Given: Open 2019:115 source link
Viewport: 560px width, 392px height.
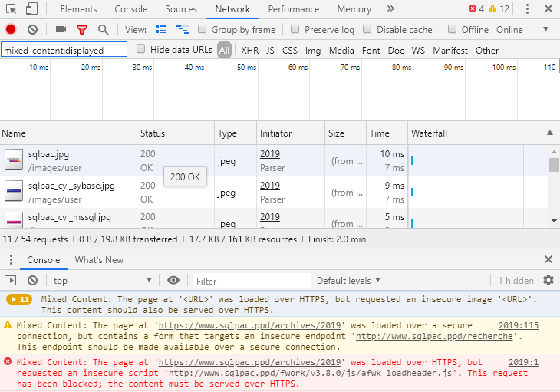Looking at the screenshot, I should (519, 325).
